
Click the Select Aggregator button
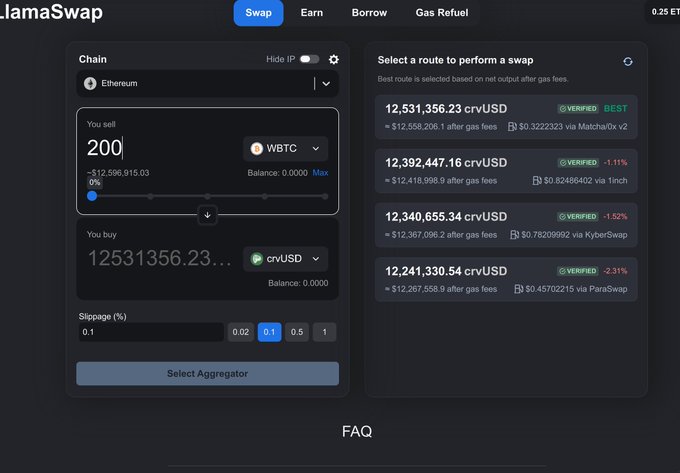point(207,374)
